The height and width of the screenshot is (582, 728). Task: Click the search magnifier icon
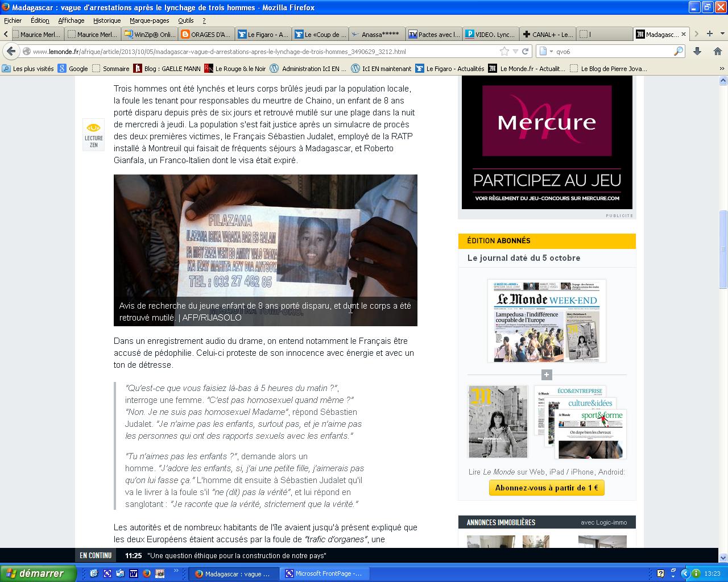coord(678,51)
